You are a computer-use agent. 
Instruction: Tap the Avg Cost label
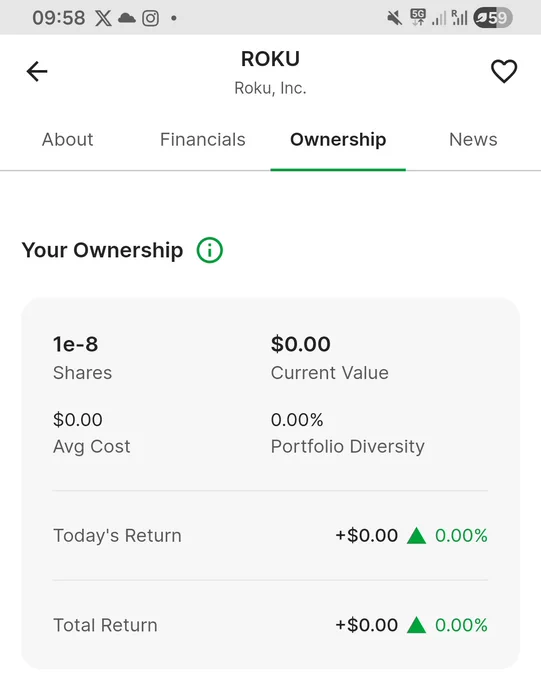(92, 447)
